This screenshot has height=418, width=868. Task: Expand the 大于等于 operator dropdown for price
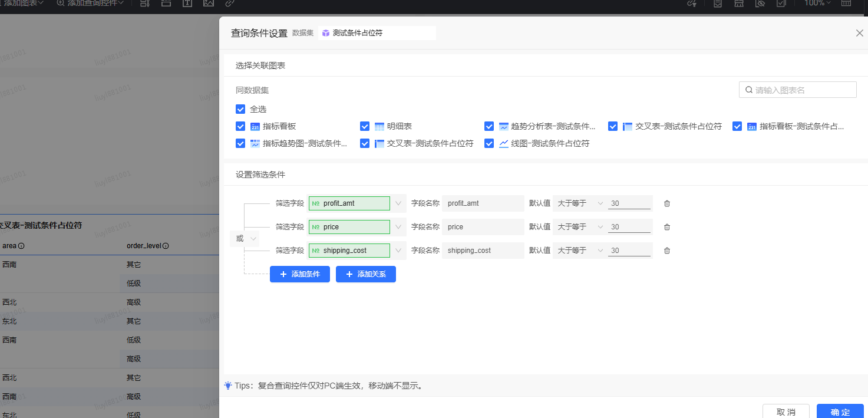tap(580, 227)
